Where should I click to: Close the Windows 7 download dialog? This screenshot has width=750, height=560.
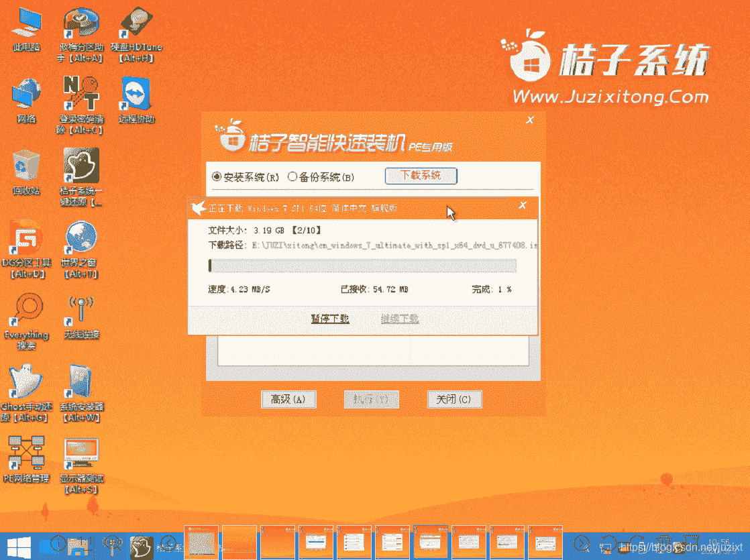[x=523, y=205]
